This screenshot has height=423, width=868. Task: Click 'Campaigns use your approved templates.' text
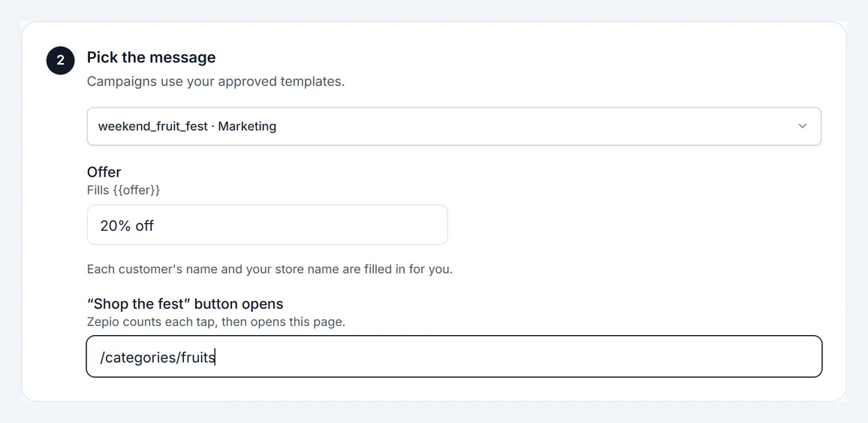pyautogui.click(x=216, y=81)
